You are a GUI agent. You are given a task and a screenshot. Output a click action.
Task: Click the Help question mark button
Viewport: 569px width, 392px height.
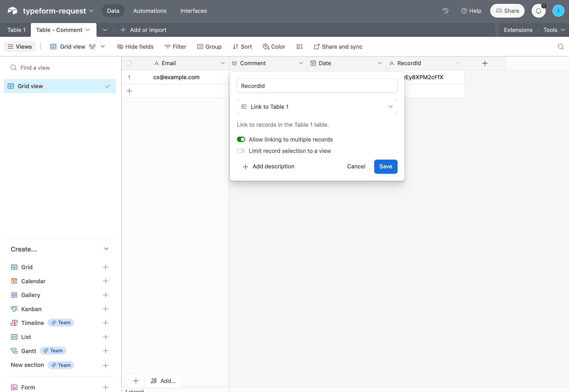pos(471,11)
